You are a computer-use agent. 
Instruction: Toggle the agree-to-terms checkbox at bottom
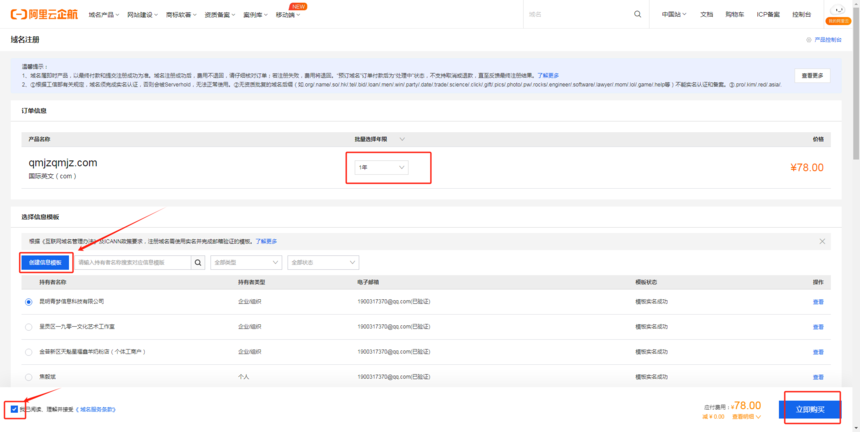tap(14, 409)
